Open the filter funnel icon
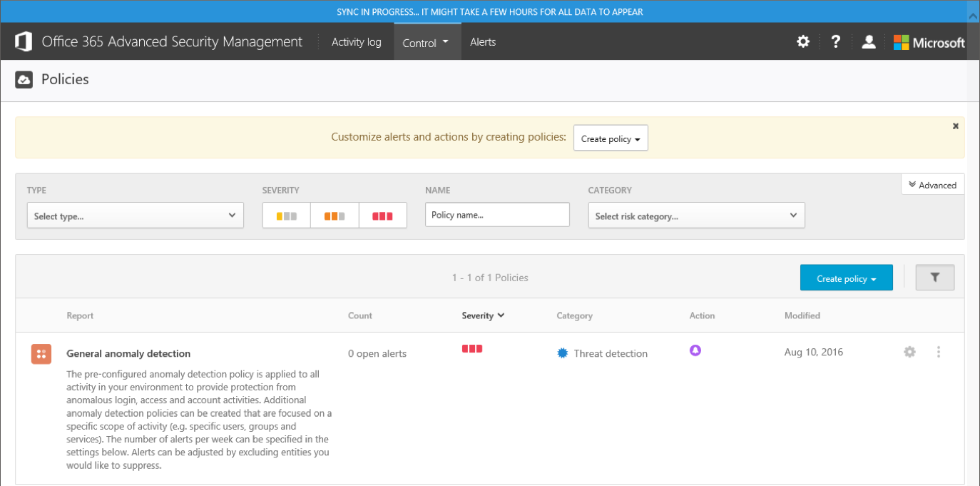Image resolution: width=980 pixels, height=486 pixels. pyautogui.click(x=934, y=277)
